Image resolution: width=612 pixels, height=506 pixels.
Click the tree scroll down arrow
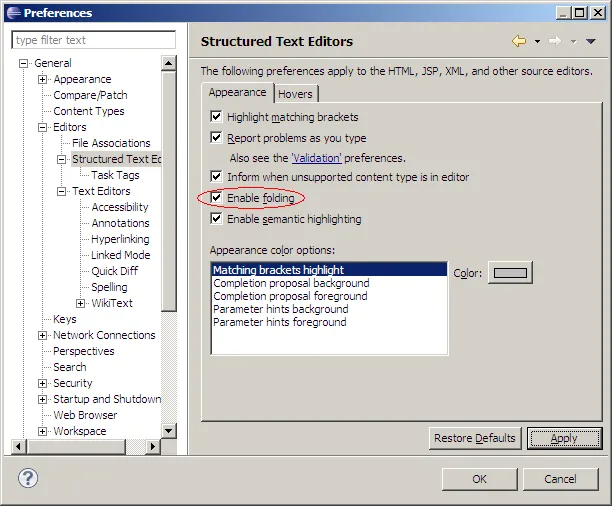(168, 431)
